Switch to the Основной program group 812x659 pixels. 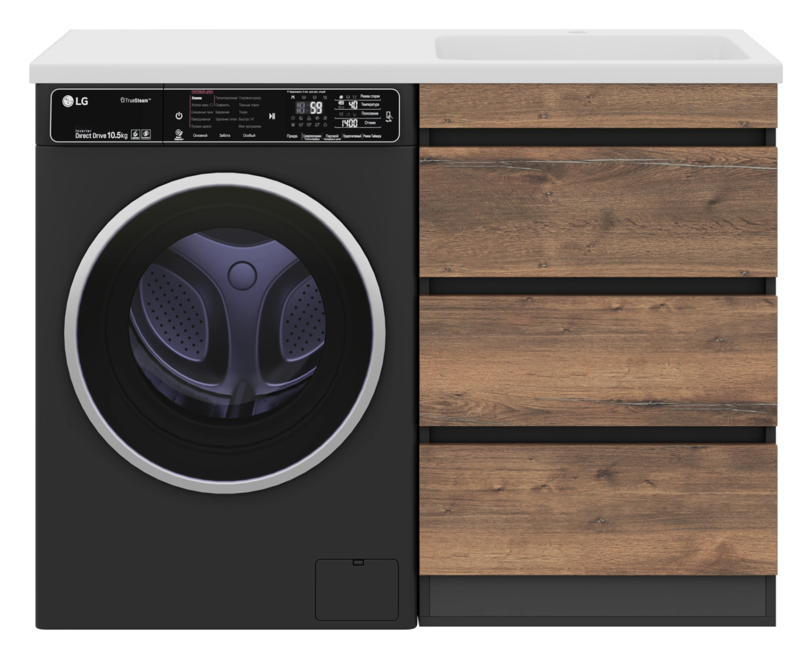pos(200,136)
